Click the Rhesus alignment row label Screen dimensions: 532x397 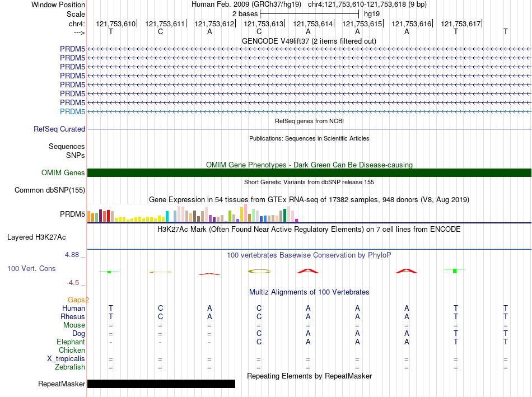click(x=73, y=316)
